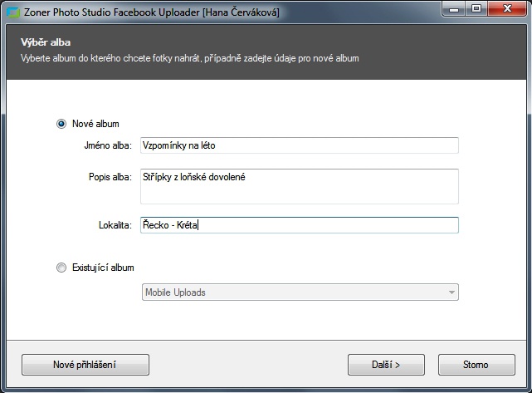This screenshot has height=393, width=532.
Task: Click the Další > button
Action: click(x=386, y=365)
